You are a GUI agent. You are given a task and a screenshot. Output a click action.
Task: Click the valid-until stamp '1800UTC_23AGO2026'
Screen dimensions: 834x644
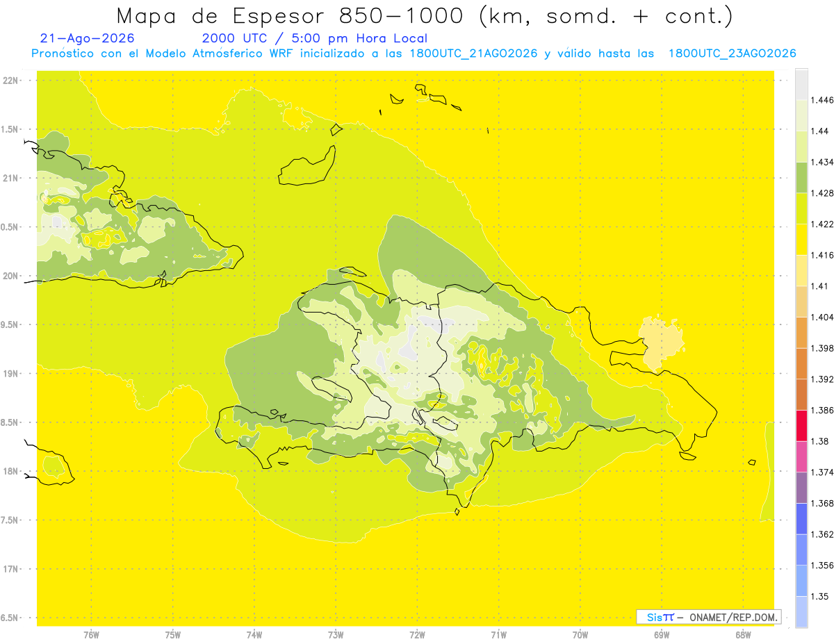[x=732, y=53]
